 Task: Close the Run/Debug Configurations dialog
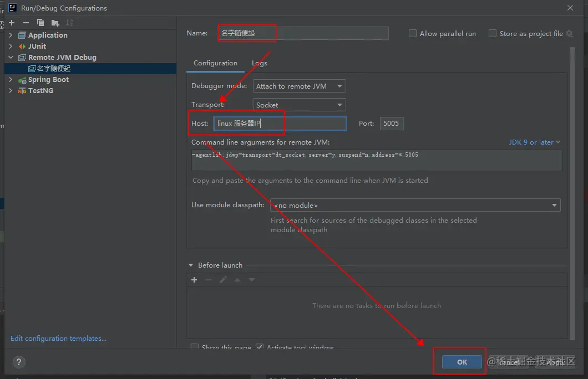(570, 8)
